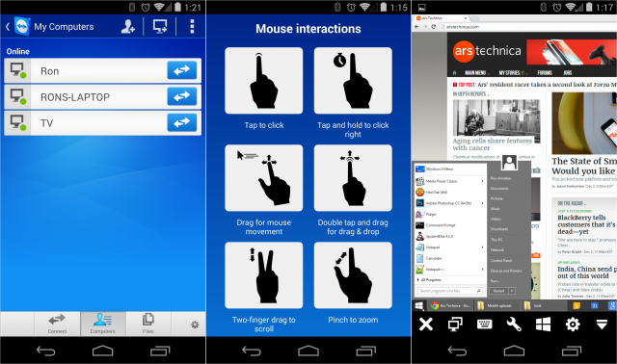This screenshot has height=364, width=617.
Task: Close the remote session with the X icon
Action: (426, 325)
